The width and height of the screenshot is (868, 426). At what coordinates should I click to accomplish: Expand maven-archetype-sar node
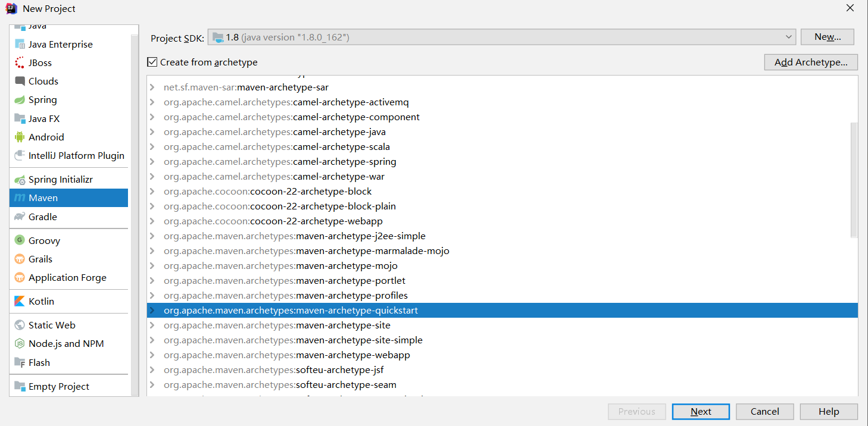pos(152,87)
